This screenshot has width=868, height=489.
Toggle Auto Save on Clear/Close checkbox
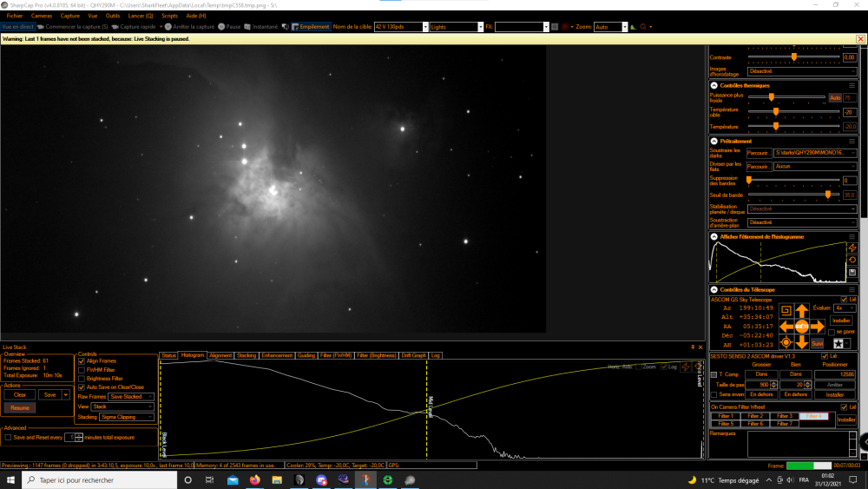click(82, 387)
